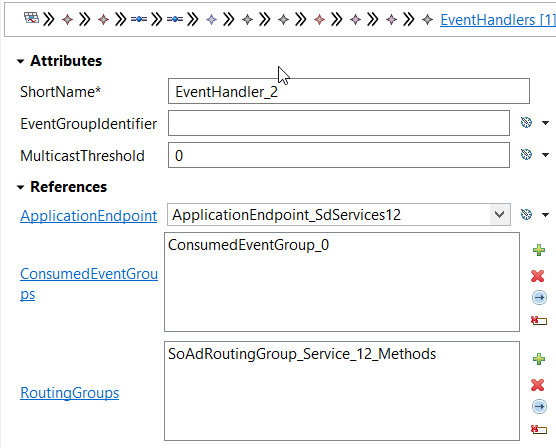Clear ConsumedEventGroups list with the bottom red icon
Screen dimensions: 556x448
click(x=539, y=320)
